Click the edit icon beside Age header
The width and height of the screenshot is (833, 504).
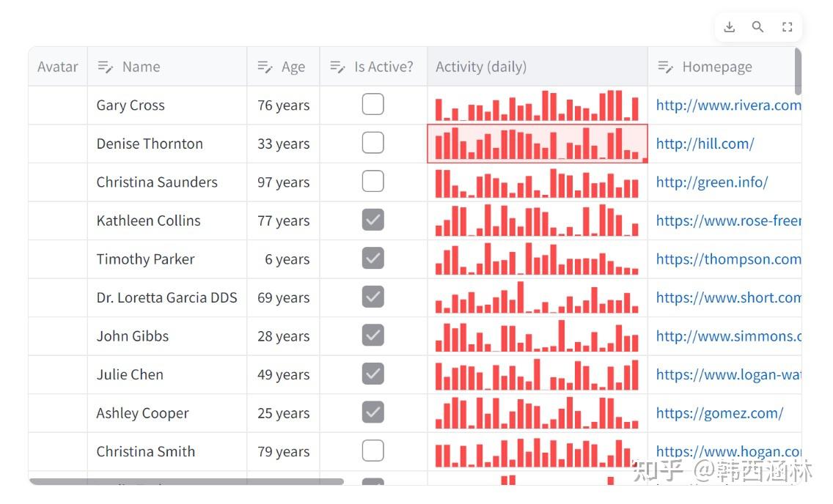click(265, 67)
